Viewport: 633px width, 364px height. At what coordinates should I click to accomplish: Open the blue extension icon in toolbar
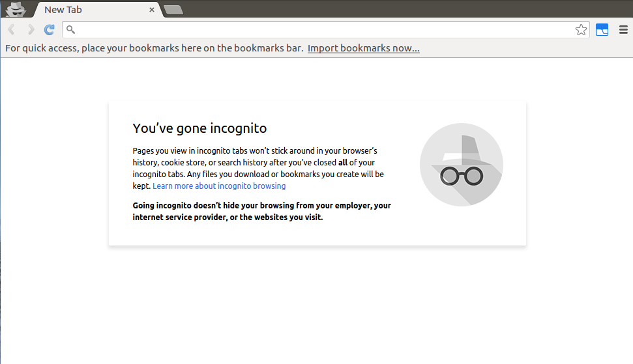click(602, 29)
